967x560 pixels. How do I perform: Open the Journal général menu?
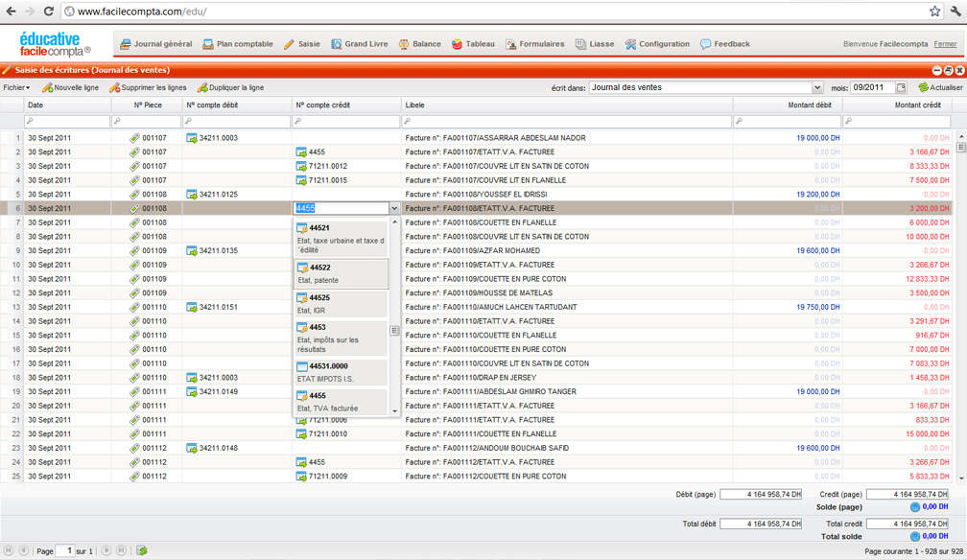(x=156, y=44)
